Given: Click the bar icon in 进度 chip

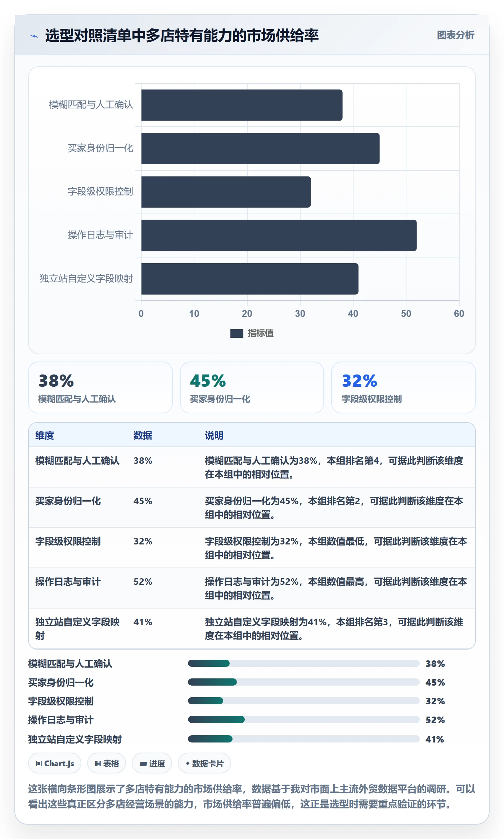Looking at the screenshot, I should point(143,764).
